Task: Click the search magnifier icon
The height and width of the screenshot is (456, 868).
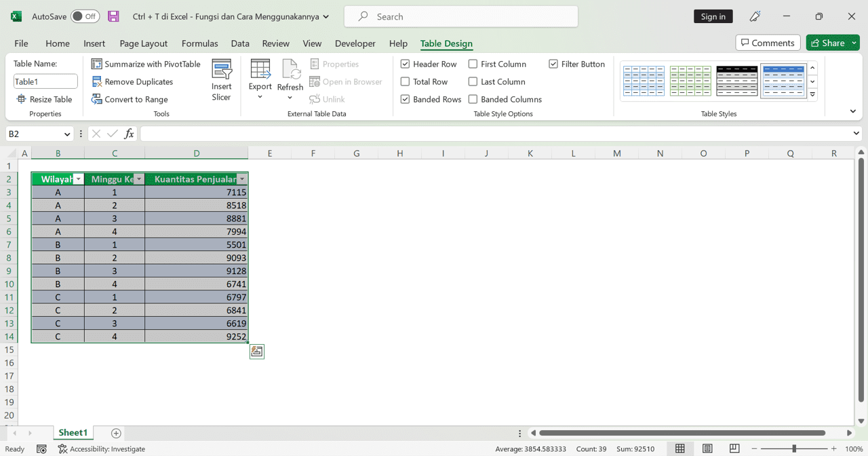Action: [x=363, y=16]
